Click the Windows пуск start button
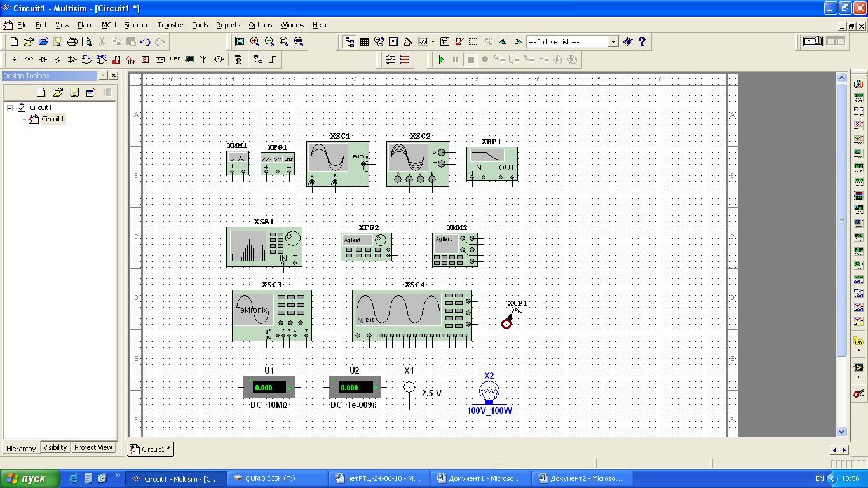Viewport: 868px width, 488px height. (x=30, y=478)
